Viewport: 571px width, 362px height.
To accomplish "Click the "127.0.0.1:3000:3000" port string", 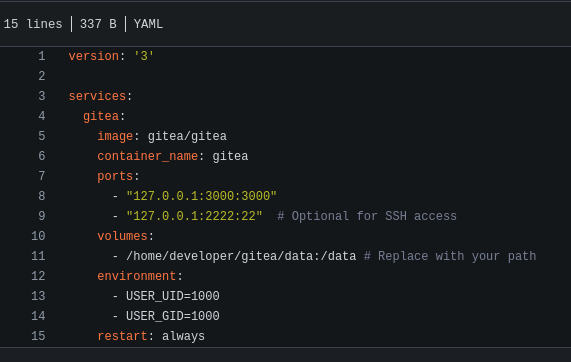I will [201, 196].
